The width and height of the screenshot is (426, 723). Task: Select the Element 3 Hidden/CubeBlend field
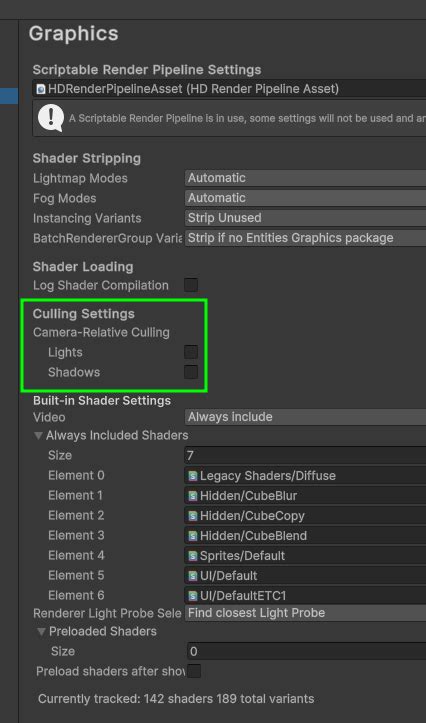tap(305, 536)
